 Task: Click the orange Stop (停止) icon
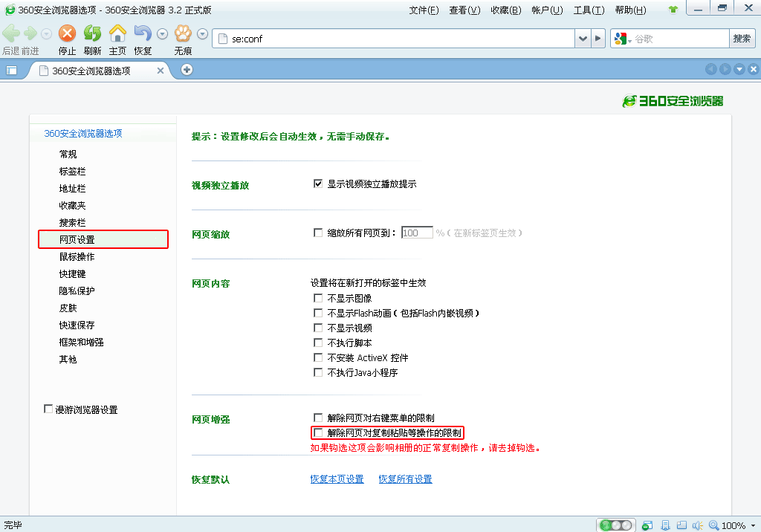tap(67, 33)
